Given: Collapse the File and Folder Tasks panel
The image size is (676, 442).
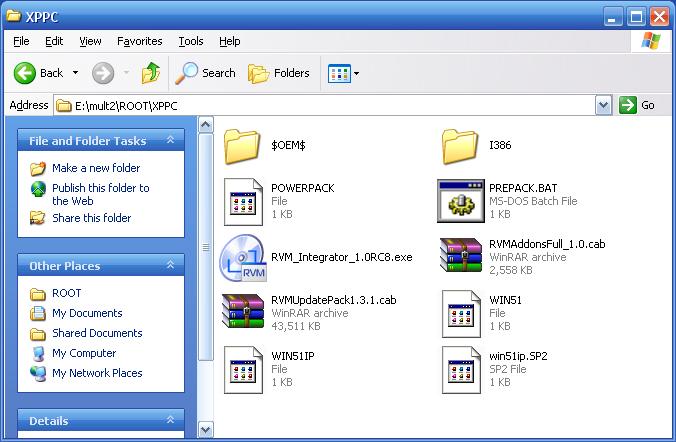Looking at the screenshot, I should tap(170, 140).
